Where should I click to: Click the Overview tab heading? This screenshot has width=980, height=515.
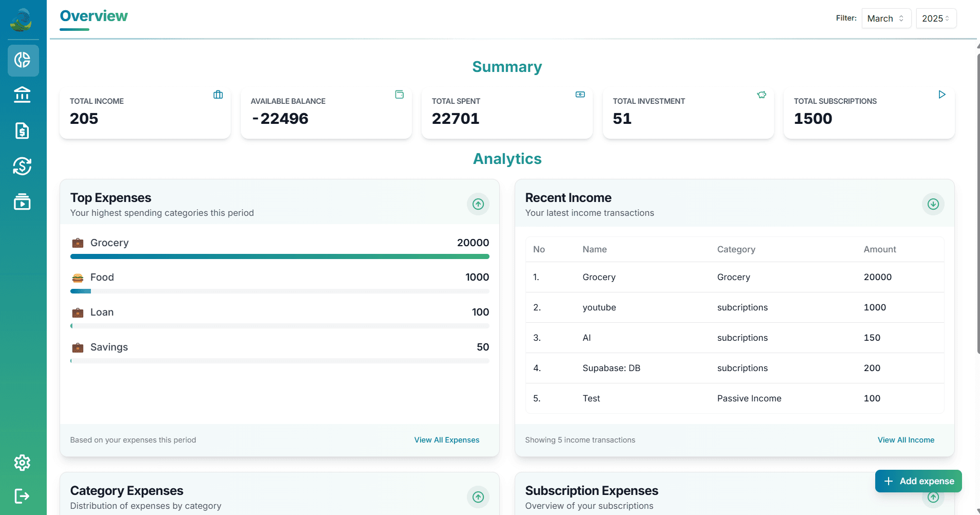pyautogui.click(x=93, y=16)
